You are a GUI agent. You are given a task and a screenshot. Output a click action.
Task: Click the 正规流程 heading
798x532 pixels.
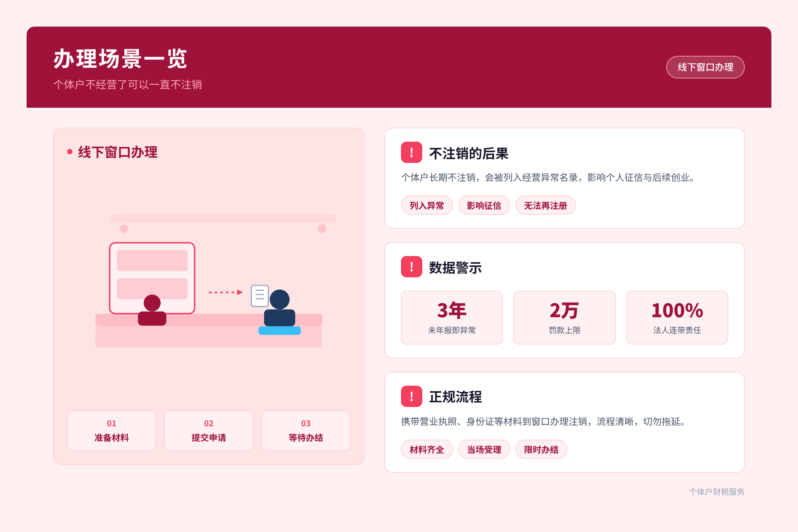pos(455,397)
